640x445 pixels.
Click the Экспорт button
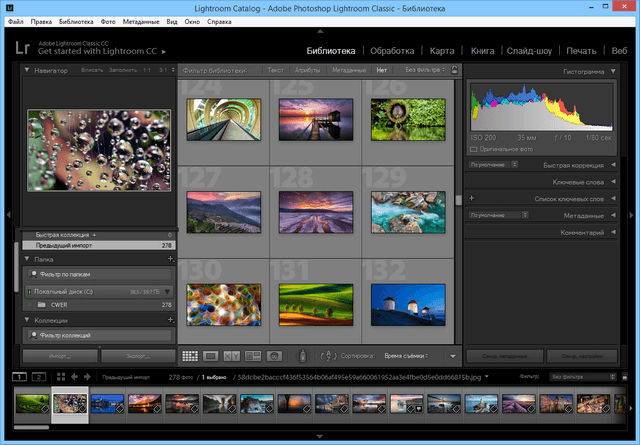click(x=138, y=355)
